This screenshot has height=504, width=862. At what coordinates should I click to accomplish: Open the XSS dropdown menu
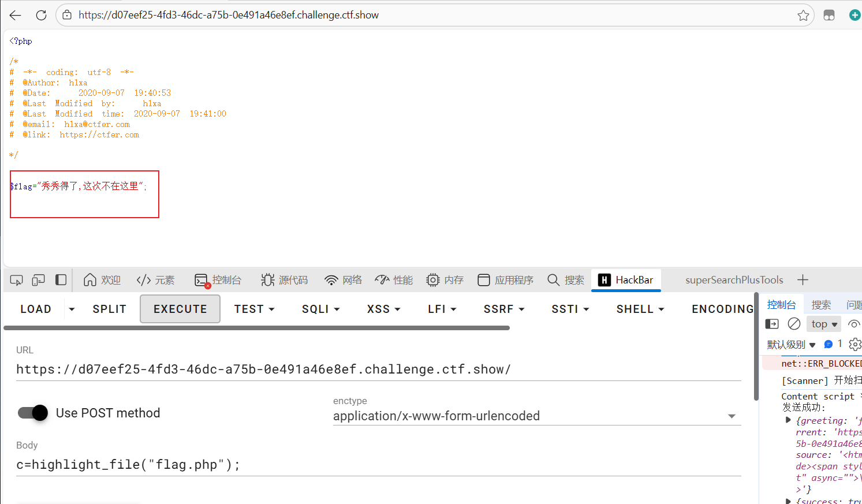383,309
